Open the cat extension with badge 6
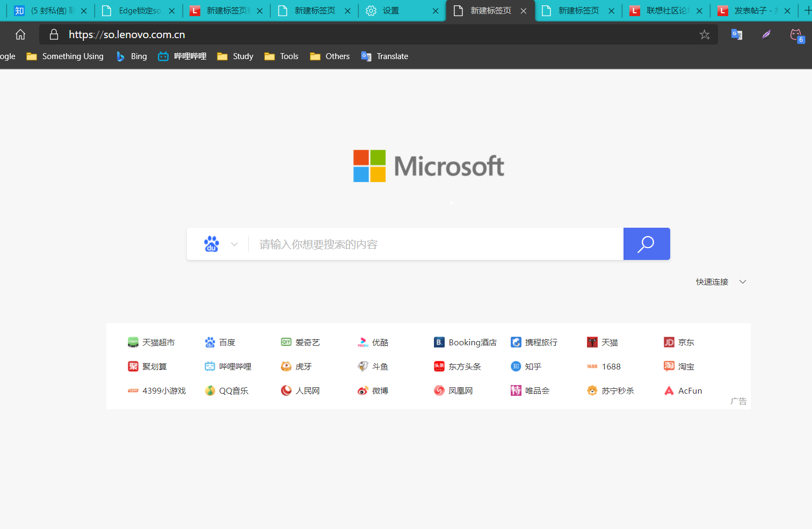The image size is (812, 529). (x=796, y=35)
